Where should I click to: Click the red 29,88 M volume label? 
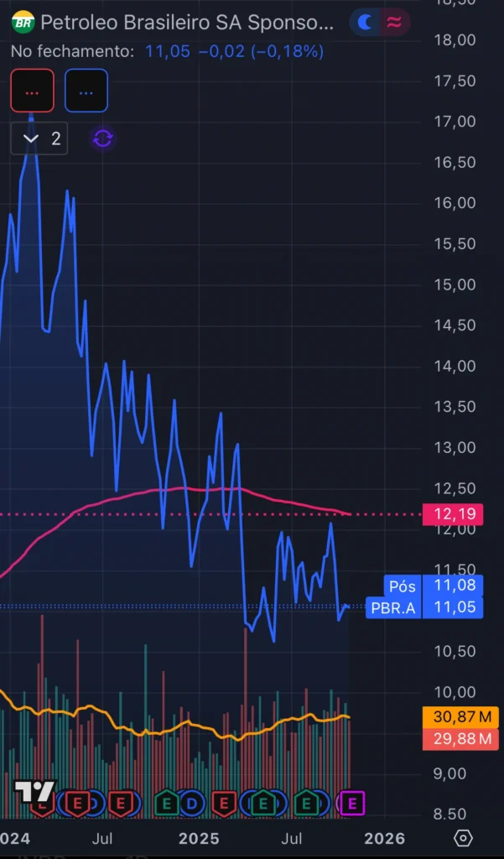[x=460, y=739]
